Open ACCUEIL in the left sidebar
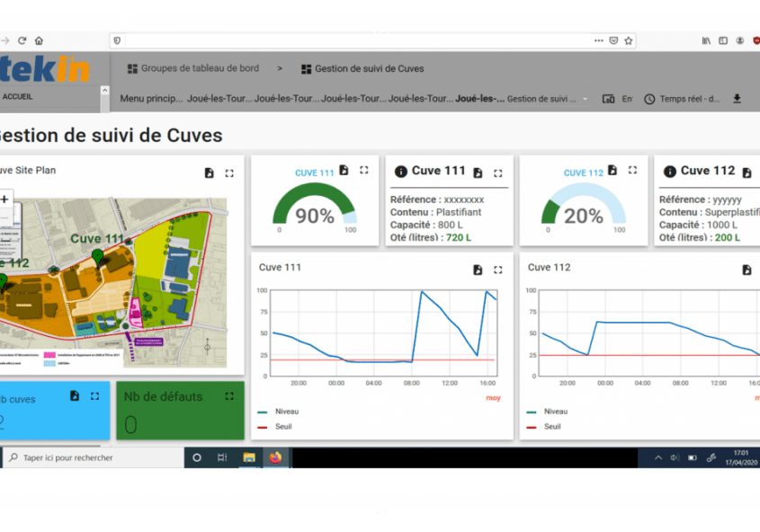 click(18, 95)
